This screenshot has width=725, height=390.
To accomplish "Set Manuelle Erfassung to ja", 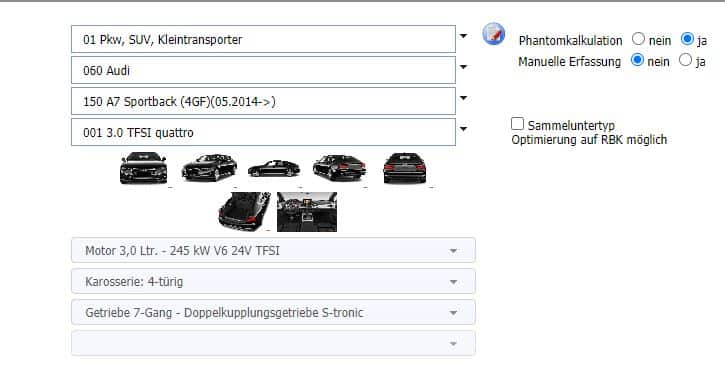I will click(x=685, y=60).
